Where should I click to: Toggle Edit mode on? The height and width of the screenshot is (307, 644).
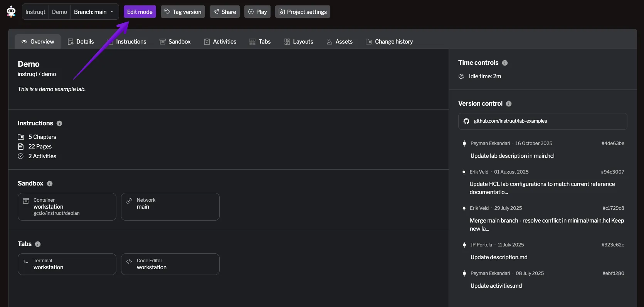click(x=140, y=12)
